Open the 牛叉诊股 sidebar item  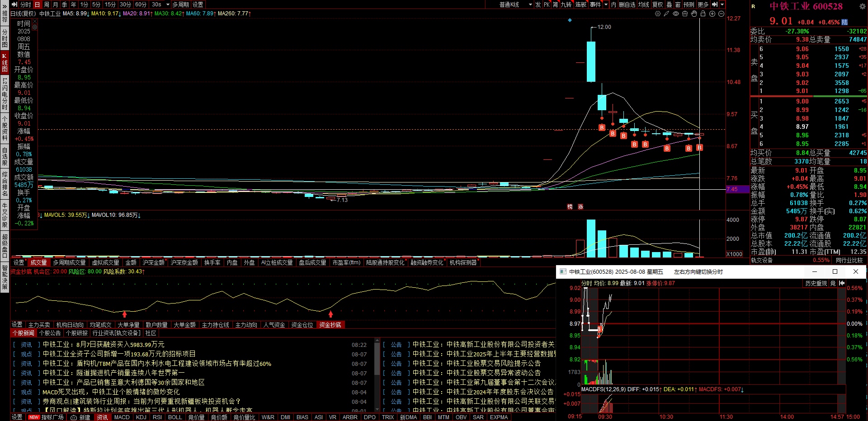[5, 215]
